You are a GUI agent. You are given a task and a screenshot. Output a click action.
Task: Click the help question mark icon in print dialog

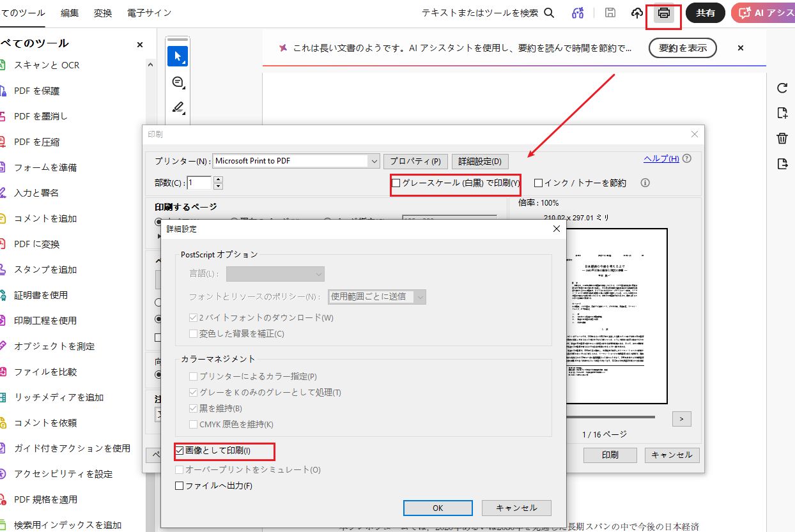point(687,159)
